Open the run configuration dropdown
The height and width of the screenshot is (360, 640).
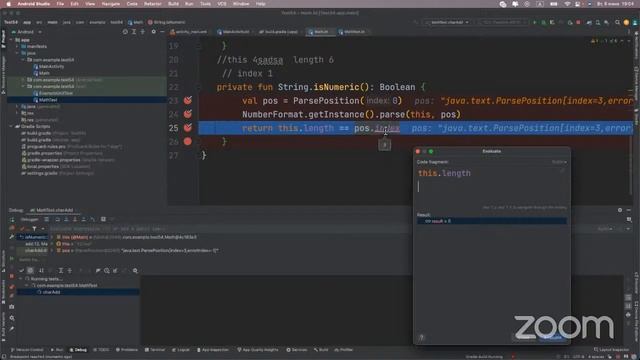pyautogui.click(x=447, y=22)
